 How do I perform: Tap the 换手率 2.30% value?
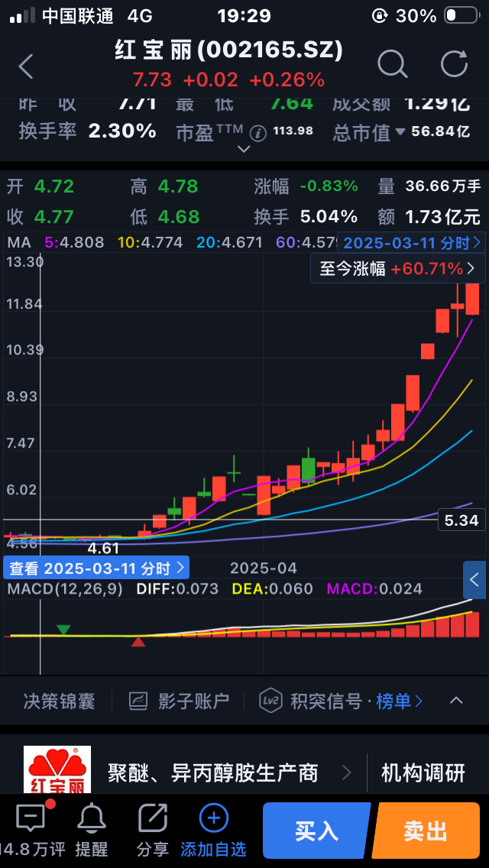coord(122,131)
